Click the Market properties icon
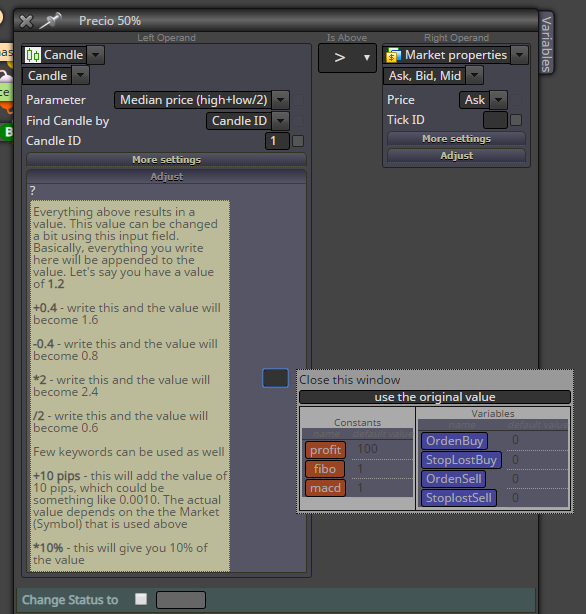This screenshot has width=586, height=614. [394, 55]
